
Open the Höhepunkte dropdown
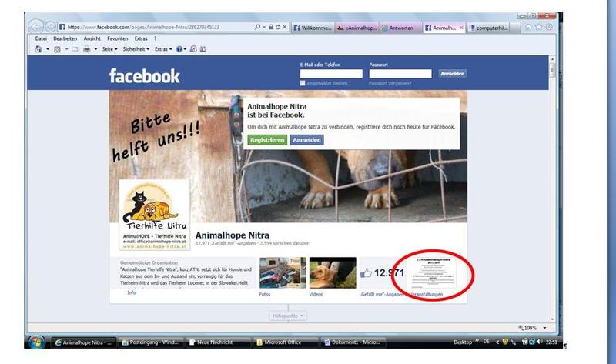[288, 316]
